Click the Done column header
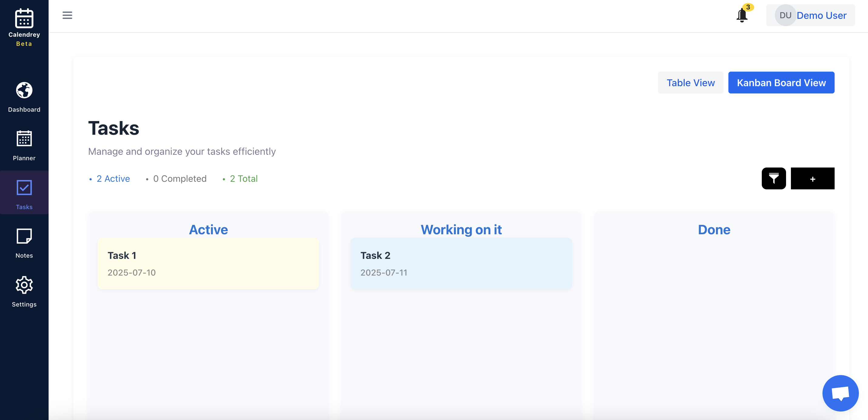This screenshot has height=420, width=868. [714, 230]
